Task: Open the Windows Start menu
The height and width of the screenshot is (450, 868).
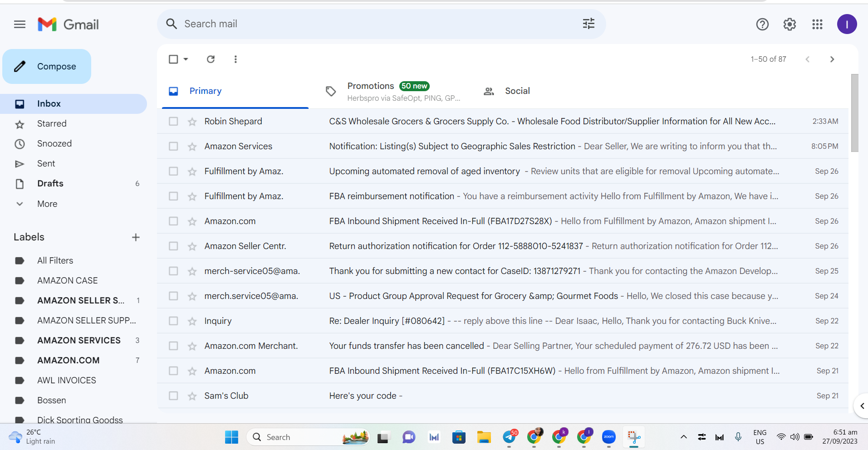Action: point(231,437)
